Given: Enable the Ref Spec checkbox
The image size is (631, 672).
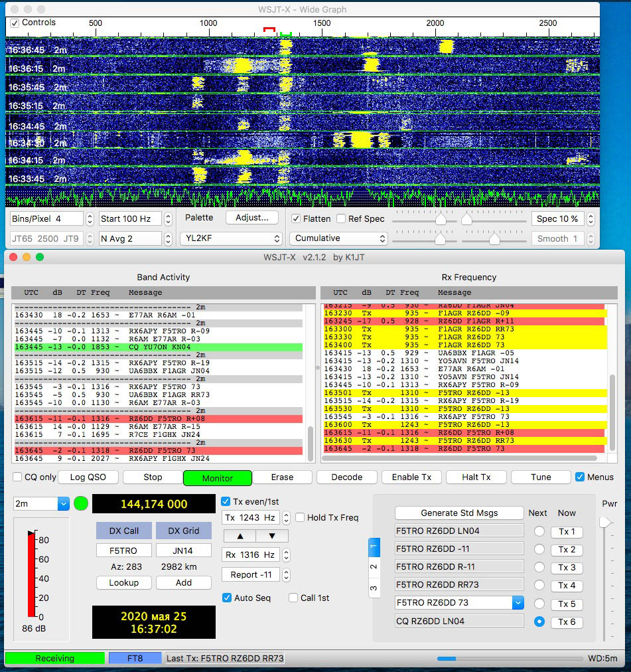Looking at the screenshot, I should tap(341, 218).
